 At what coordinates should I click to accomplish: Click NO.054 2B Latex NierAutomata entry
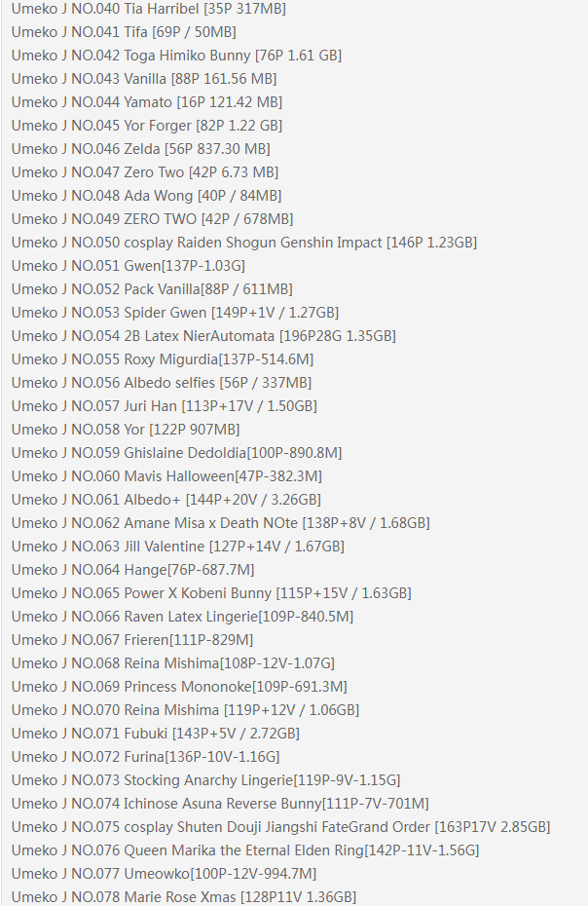tap(203, 336)
